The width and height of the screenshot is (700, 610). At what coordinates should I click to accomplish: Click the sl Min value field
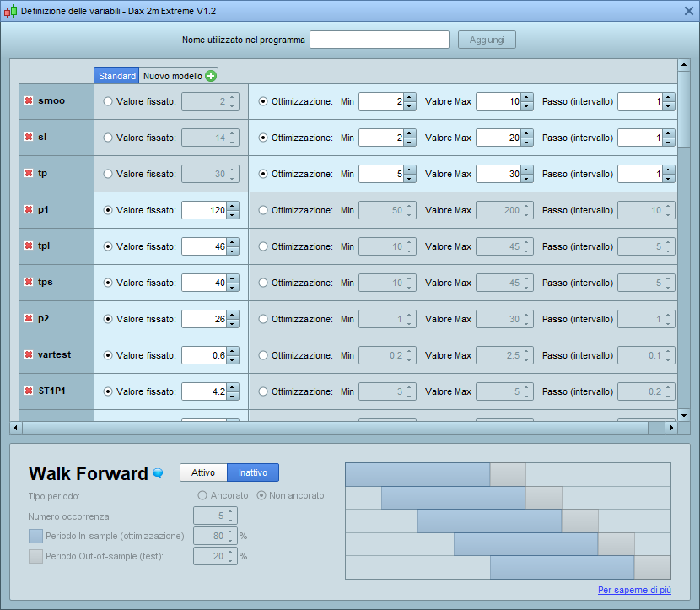tap(381, 138)
